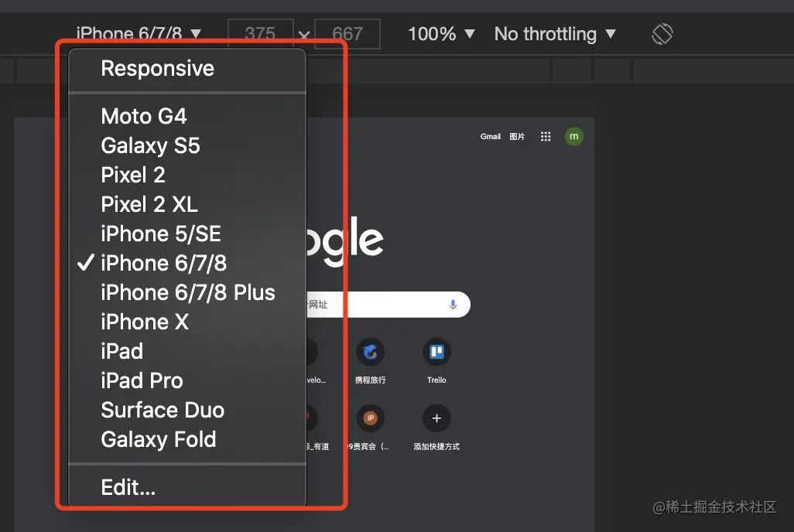
Task: Click the viewport height field 667
Action: (x=347, y=34)
